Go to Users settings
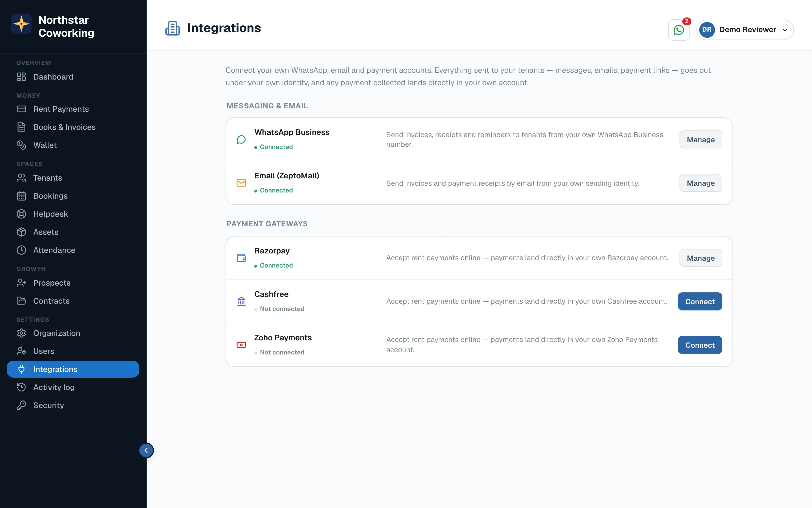The width and height of the screenshot is (812, 508). (73, 351)
